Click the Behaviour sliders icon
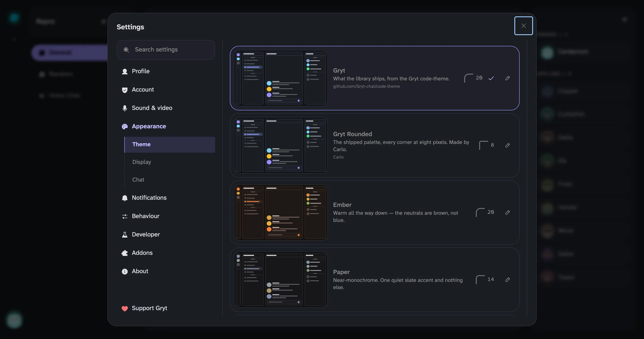Viewport: 644px width, 339px height. (125, 216)
